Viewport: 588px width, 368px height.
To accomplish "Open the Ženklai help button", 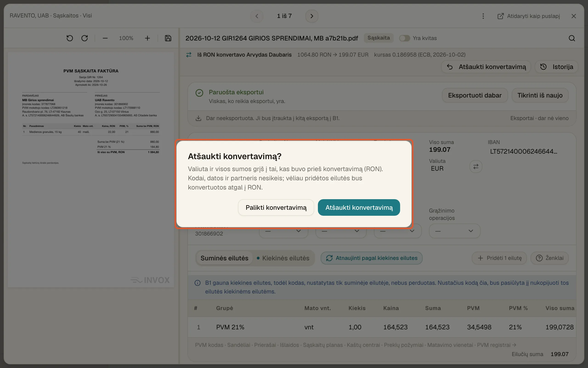I will point(550,258).
